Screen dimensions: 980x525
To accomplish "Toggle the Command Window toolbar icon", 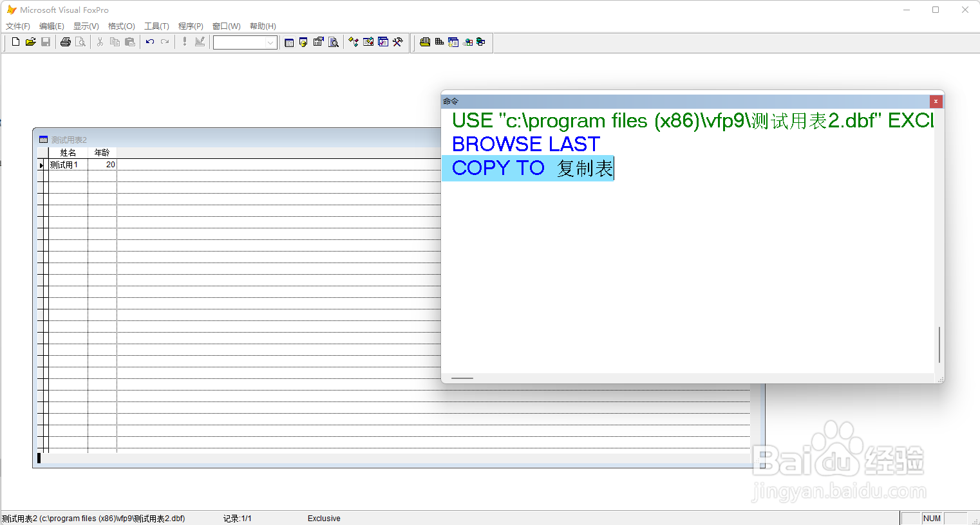I will (289, 42).
